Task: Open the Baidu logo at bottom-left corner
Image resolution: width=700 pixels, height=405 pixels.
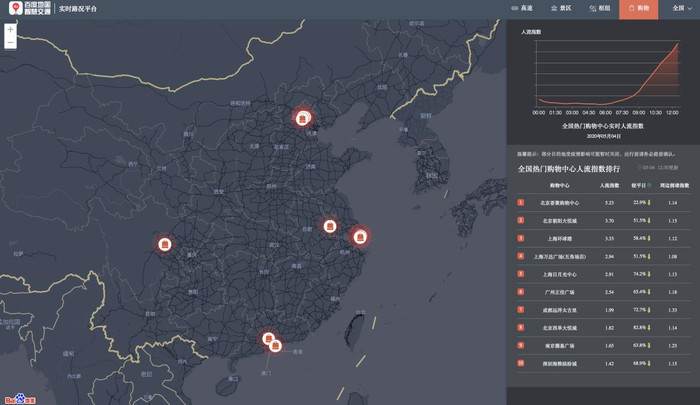Action: coord(16,397)
